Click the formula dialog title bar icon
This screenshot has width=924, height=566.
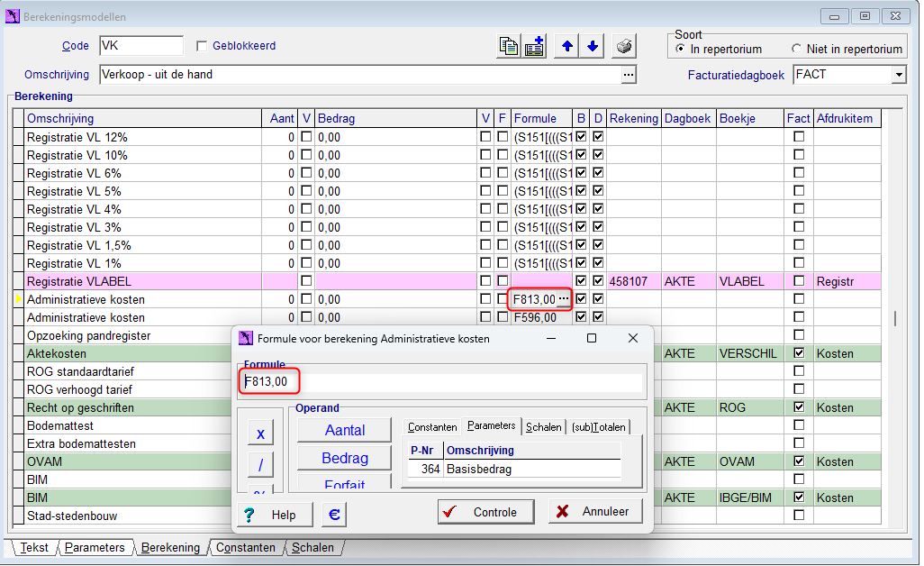(x=246, y=338)
